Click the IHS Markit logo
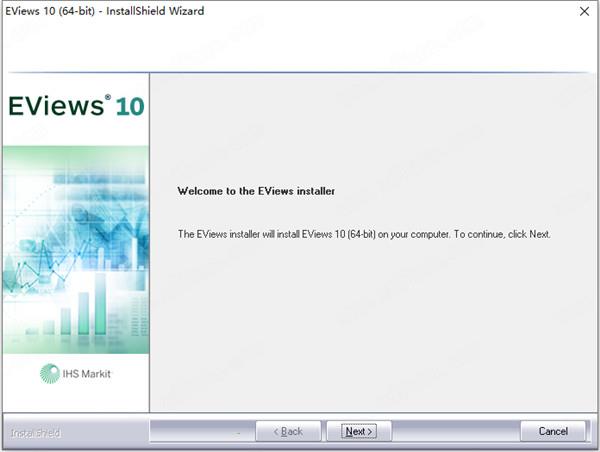 pyautogui.click(x=75, y=374)
